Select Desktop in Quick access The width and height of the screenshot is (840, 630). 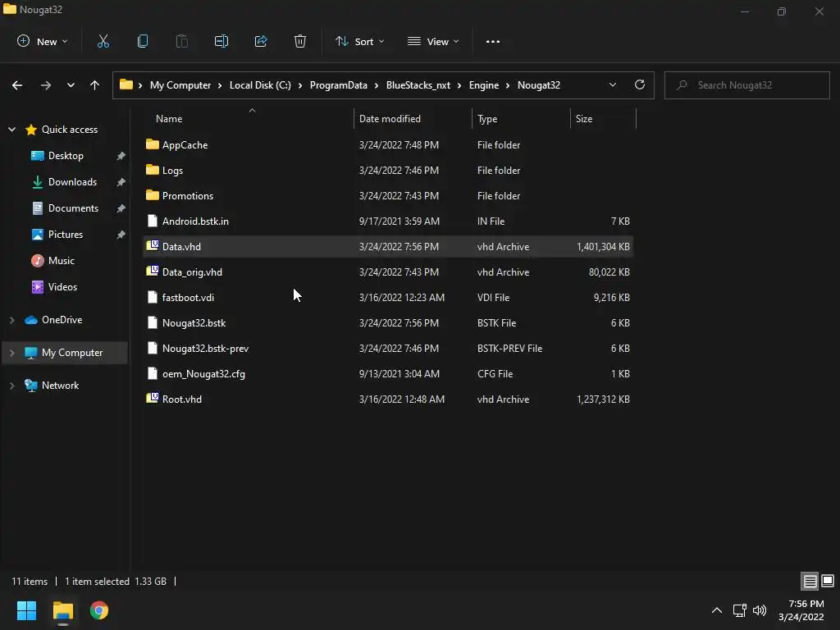pyautogui.click(x=66, y=155)
